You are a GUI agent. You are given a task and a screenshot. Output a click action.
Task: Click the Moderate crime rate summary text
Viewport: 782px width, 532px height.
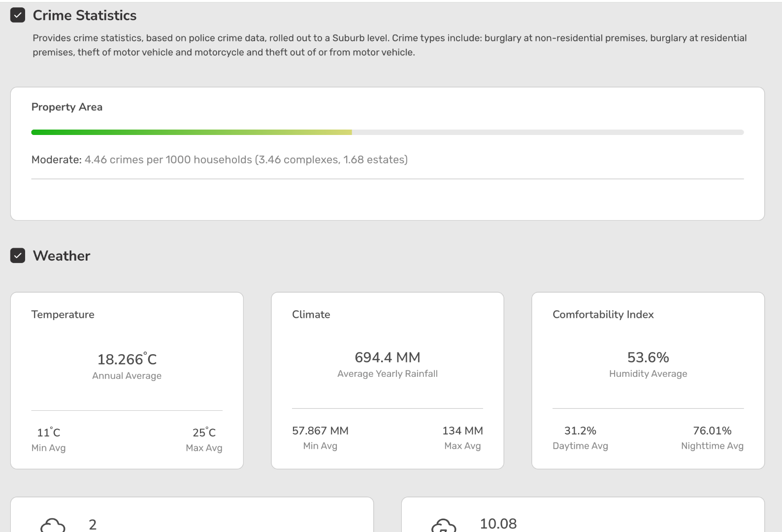coord(219,160)
